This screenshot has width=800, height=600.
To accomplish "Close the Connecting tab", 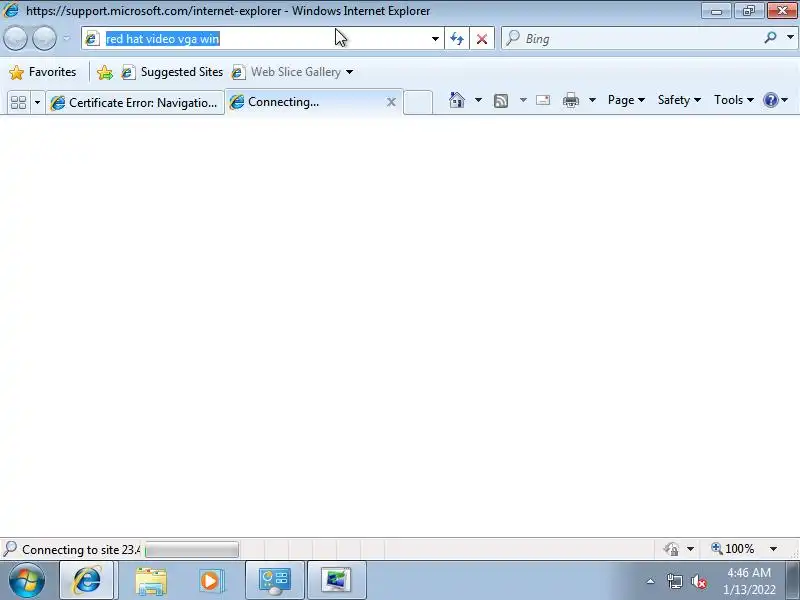I will tap(391, 102).
